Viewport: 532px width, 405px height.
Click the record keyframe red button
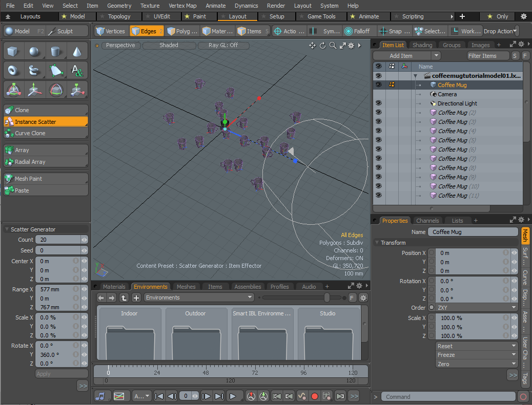[x=315, y=396]
